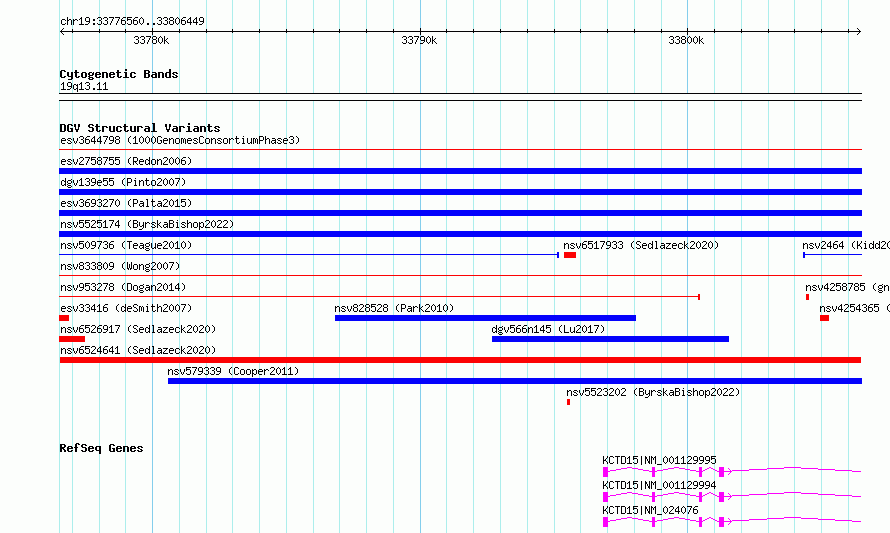Click the RefSeq Genes track title
Viewport: 890px width, 533px height.
[x=101, y=448]
